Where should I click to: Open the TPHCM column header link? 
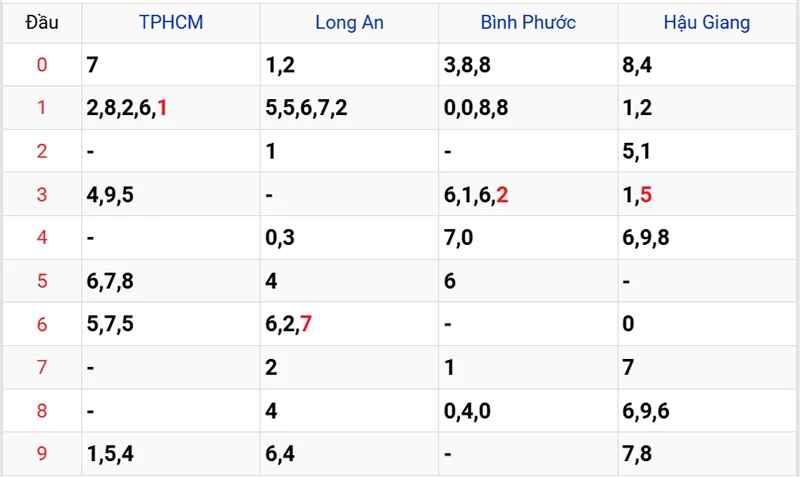[x=171, y=22]
